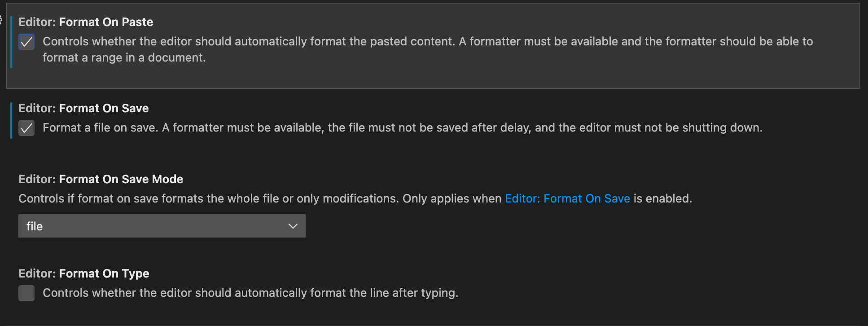The height and width of the screenshot is (326, 868).
Task: Click the Format On Save Mode description text
Action: click(260, 198)
